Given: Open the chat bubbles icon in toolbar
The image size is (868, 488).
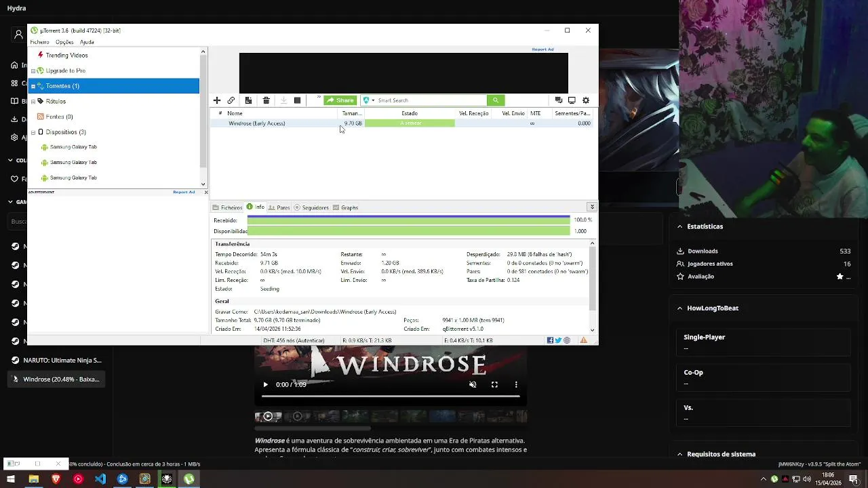Looking at the screenshot, I should 558,100.
